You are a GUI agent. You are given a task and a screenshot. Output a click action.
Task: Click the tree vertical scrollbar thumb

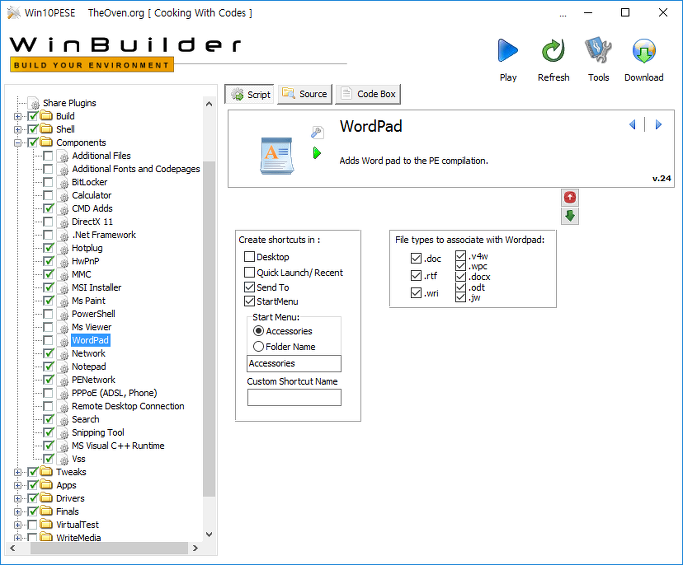(x=209, y=328)
